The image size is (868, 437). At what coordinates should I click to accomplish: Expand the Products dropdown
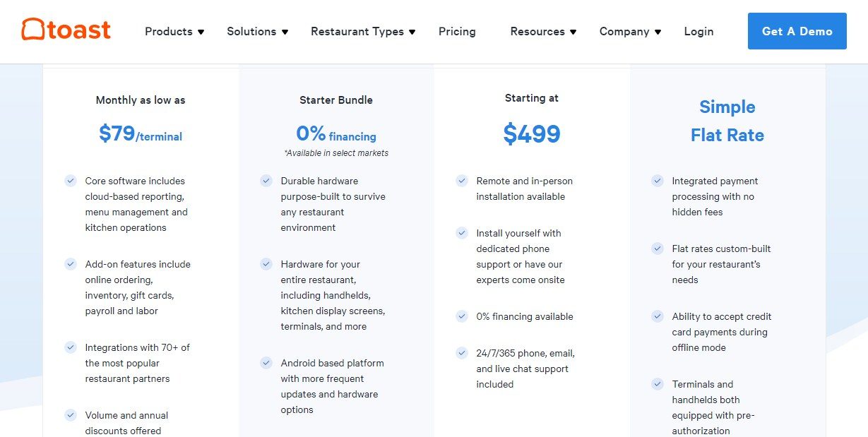click(174, 31)
